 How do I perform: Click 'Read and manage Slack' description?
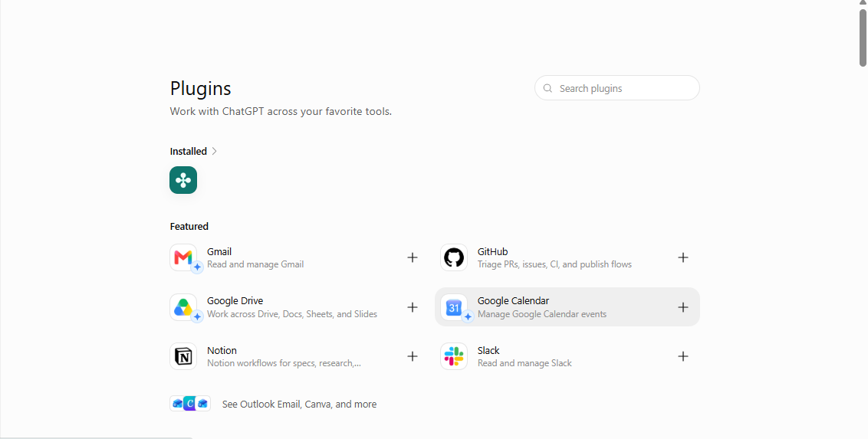pos(524,363)
